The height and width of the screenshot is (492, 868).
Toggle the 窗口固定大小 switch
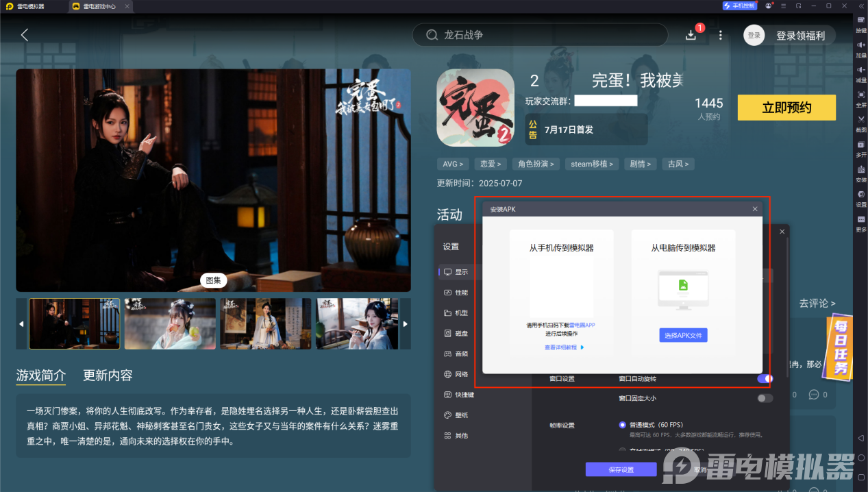click(x=765, y=398)
